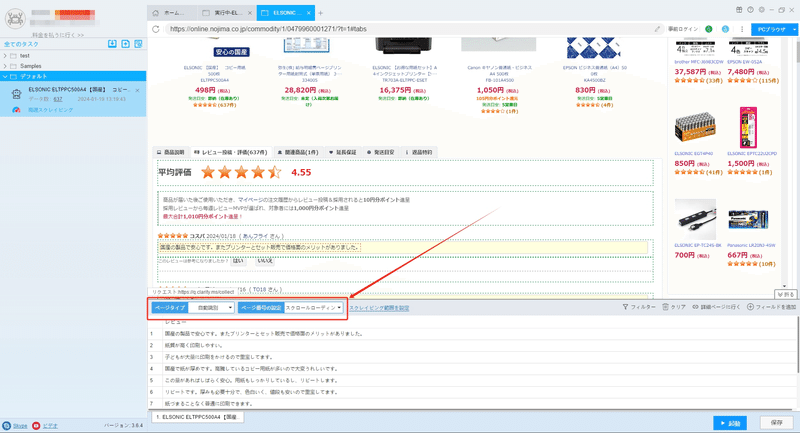
Task: Close the 実行中-EL tab
Action: click(x=249, y=13)
